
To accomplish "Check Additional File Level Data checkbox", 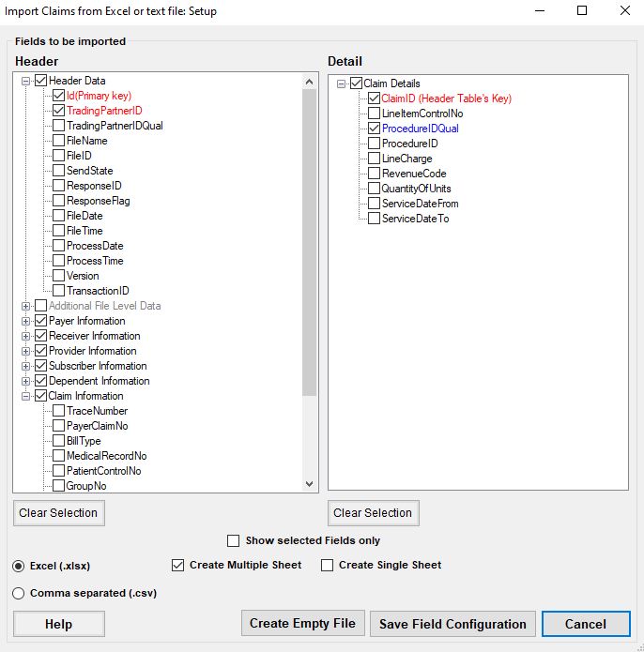I will coord(40,306).
